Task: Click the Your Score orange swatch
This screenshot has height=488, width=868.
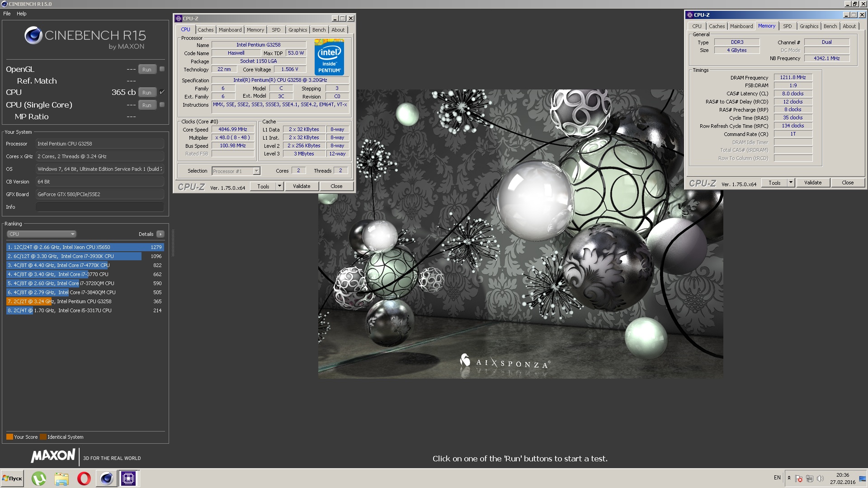Action: coord(9,437)
